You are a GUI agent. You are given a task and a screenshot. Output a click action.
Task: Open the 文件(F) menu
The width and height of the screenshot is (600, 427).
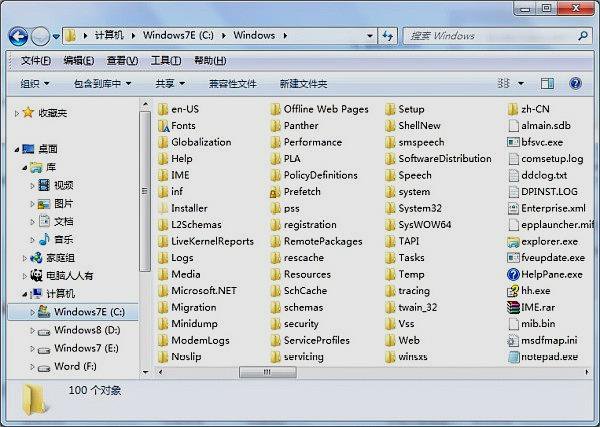[35, 60]
